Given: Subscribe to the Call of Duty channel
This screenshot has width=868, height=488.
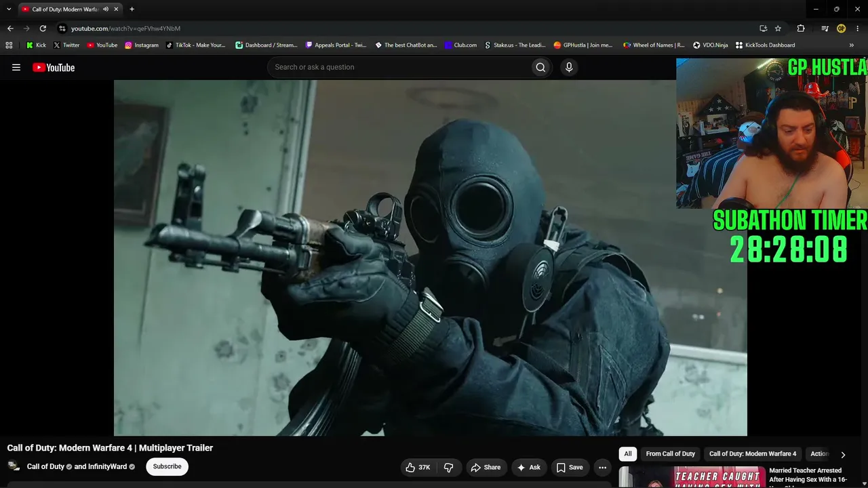Looking at the screenshot, I should (x=167, y=466).
